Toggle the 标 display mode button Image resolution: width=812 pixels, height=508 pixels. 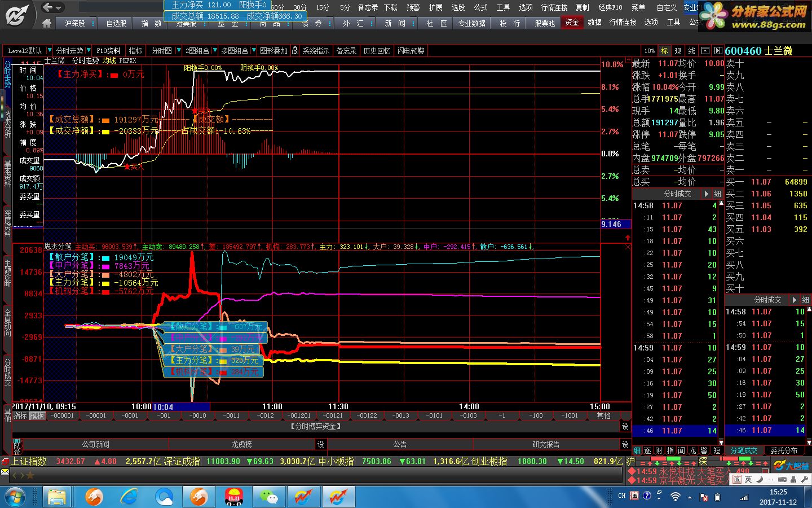[664, 51]
